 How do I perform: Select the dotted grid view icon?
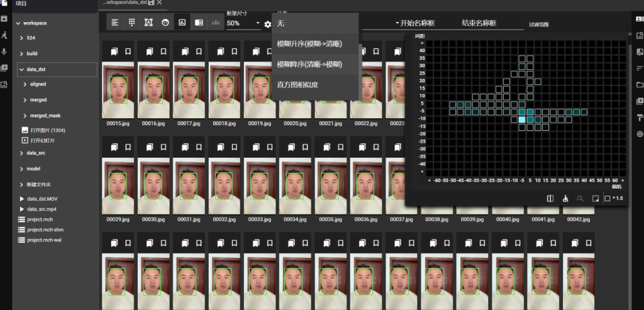click(132, 23)
